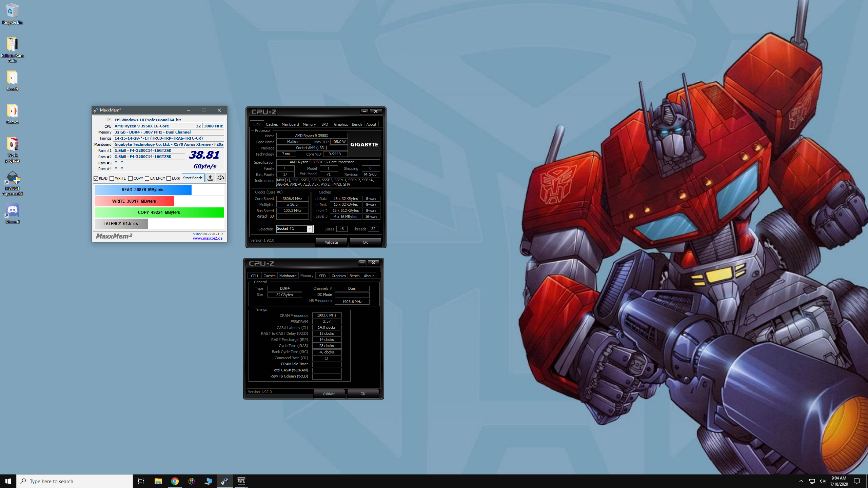
Task: Click OK in top CPU-Z window
Action: (365, 242)
